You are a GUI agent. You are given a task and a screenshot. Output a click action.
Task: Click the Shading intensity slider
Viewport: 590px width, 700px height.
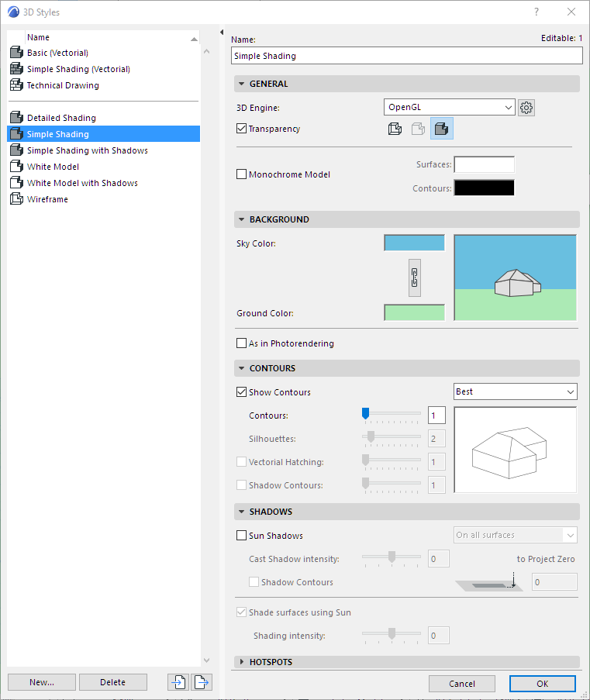392,635
